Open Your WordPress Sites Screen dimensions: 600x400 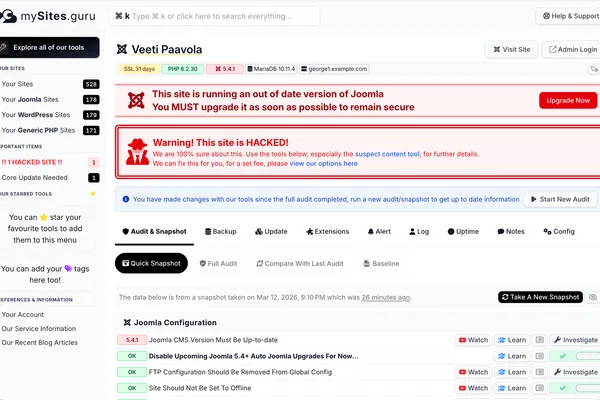coord(50,115)
